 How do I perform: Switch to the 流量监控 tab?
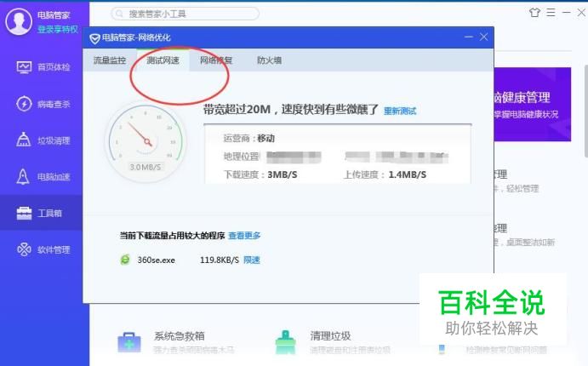click(x=110, y=60)
